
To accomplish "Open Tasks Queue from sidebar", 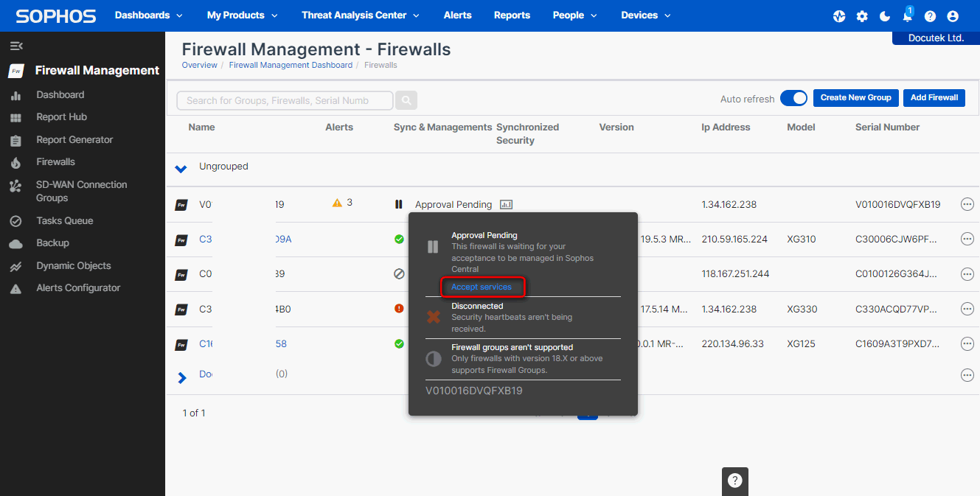I will tap(65, 220).
